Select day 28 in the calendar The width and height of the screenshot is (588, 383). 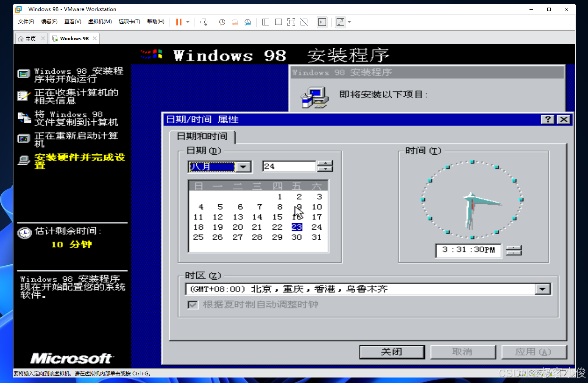pyautogui.click(x=257, y=237)
